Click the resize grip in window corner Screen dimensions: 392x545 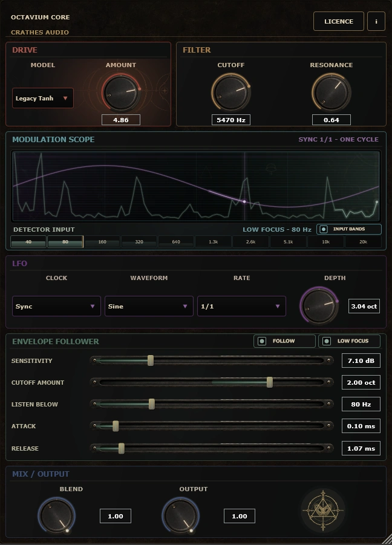click(387, 538)
